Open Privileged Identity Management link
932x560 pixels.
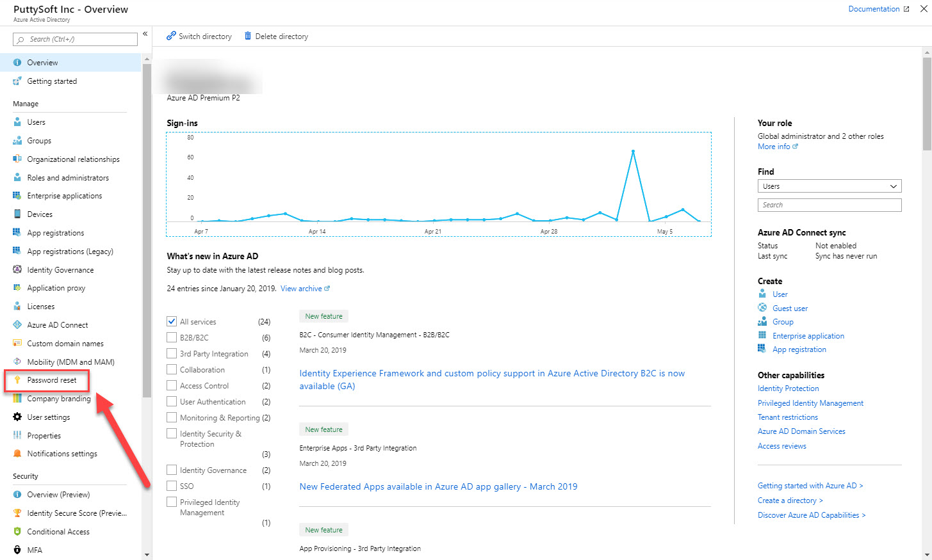(810, 403)
